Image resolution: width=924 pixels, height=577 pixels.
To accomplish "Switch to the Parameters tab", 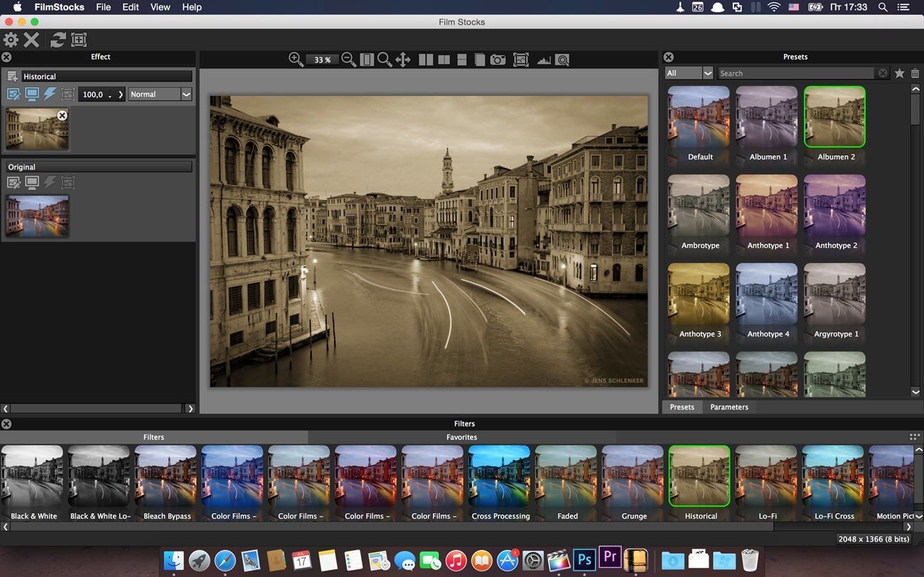I will (x=729, y=407).
